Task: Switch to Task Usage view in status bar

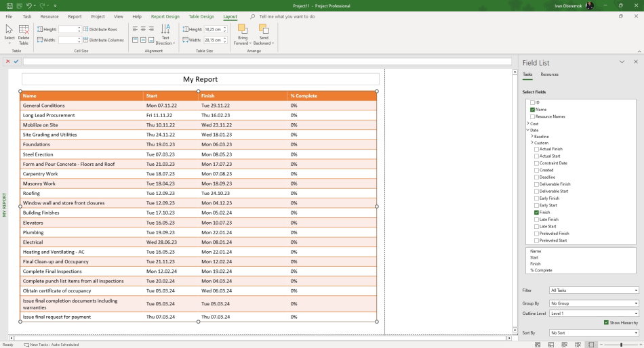Action: point(551,345)
